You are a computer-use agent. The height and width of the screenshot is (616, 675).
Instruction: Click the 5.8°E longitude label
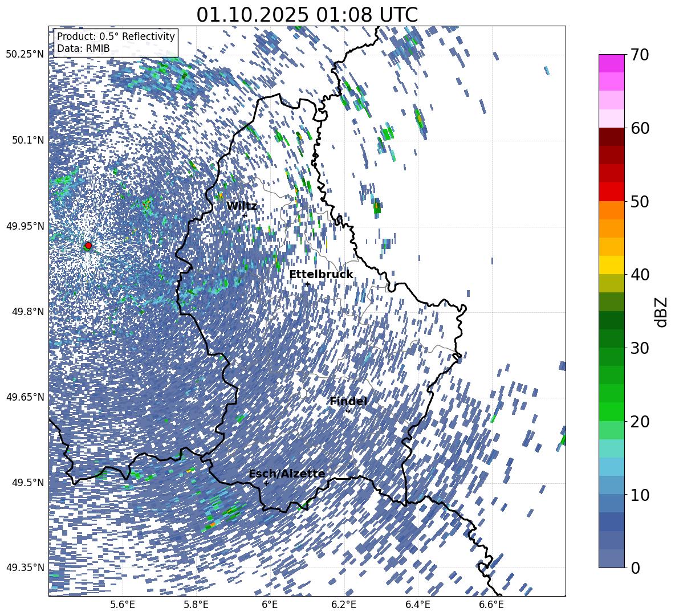click(196, 605)
